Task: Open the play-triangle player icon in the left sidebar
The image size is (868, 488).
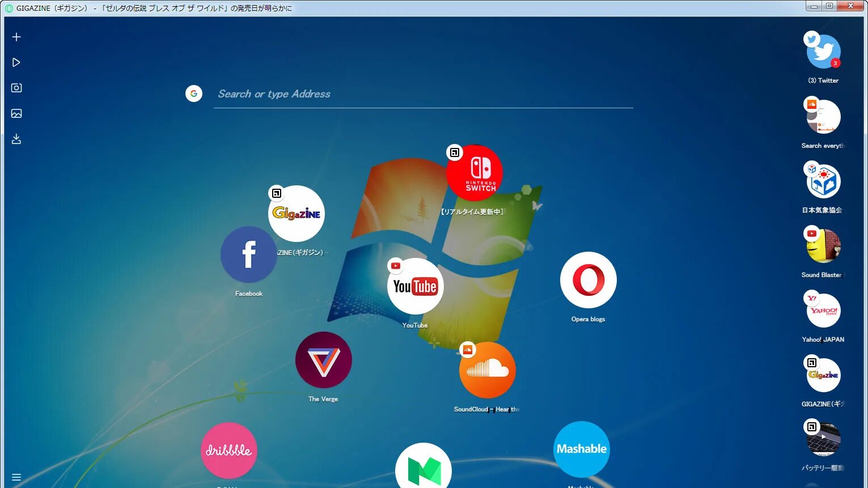Action: click(16, 62)
